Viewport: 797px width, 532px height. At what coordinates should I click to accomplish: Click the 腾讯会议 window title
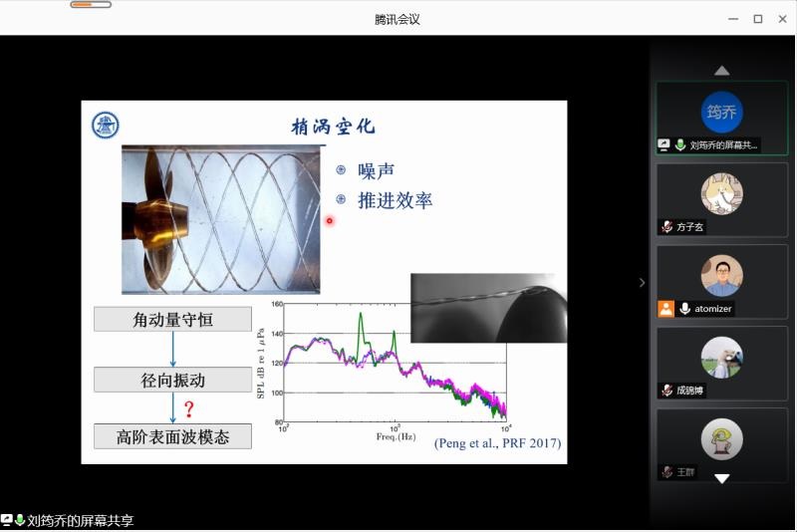(398, 19)
